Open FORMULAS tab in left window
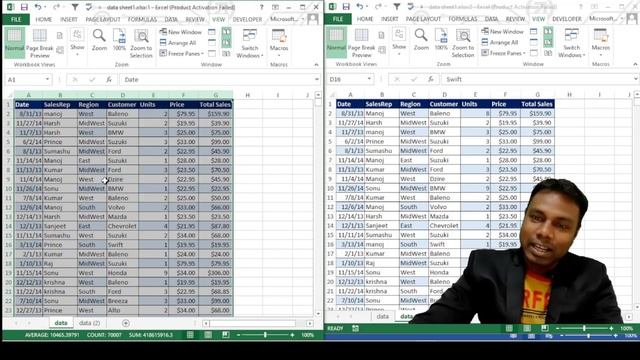 [x=142, y=20]
